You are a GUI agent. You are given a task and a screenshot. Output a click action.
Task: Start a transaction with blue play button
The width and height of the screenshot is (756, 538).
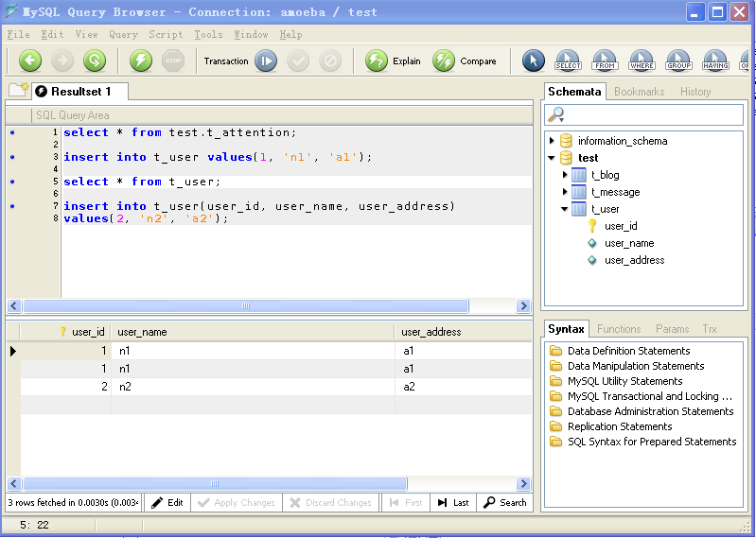click(266, 61)
